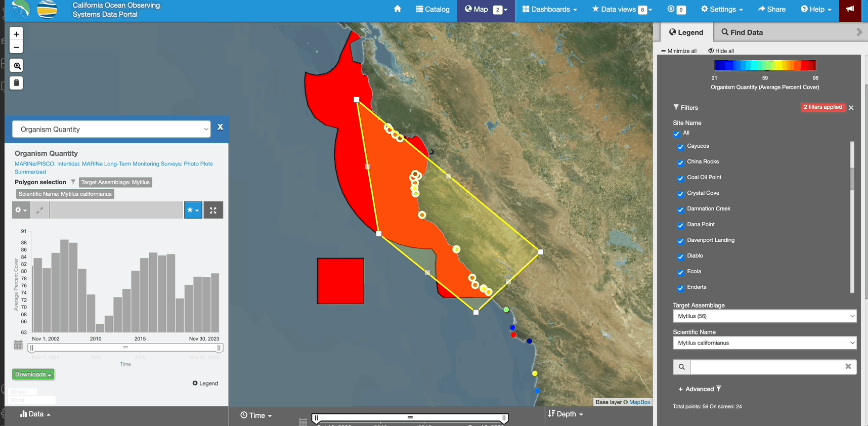Viewport: 868px width, 426px height.
Task: Uncheck the Diablo site
Action: tap(680, 257)
